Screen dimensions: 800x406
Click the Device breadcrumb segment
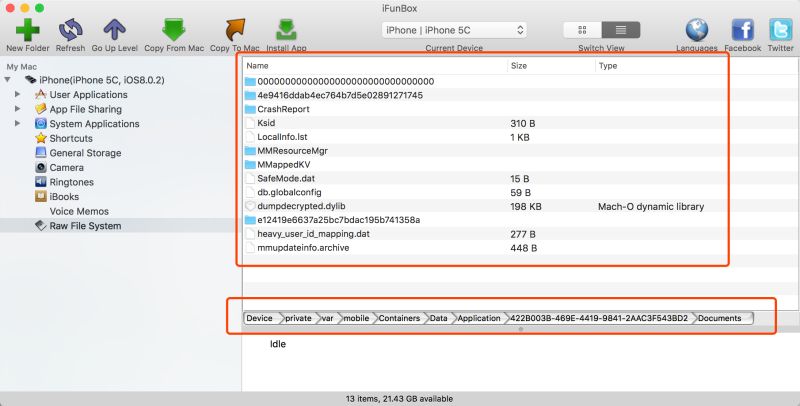click(x=261, y=318)
